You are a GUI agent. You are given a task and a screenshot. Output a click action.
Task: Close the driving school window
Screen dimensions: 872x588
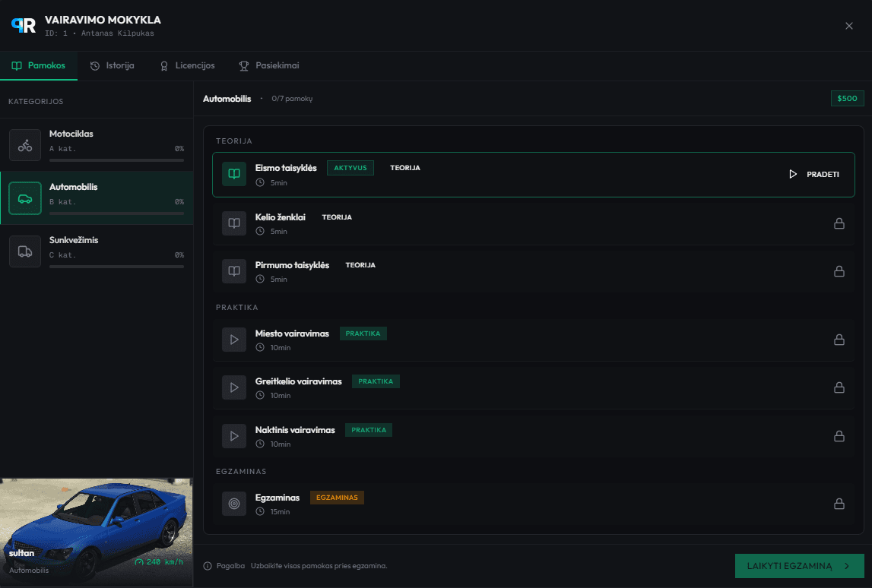pos(849,26)
